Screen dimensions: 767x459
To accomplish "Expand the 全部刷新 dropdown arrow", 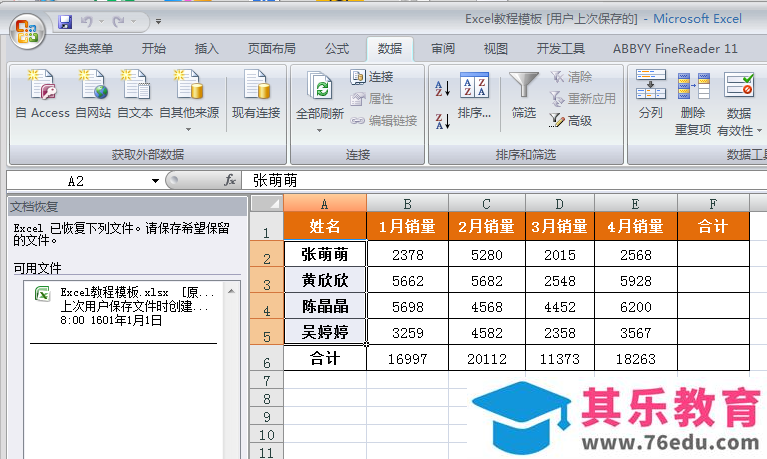I will click(x=319, y=130).
